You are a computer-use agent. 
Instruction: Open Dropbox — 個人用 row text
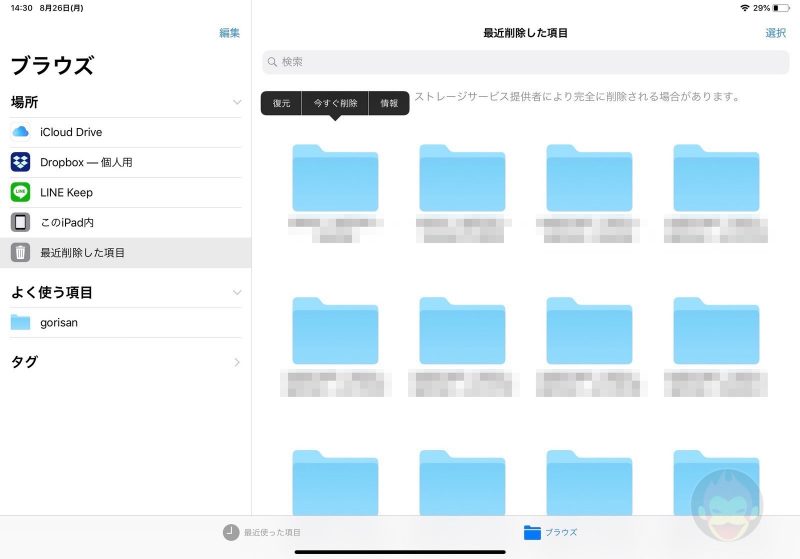(x=86, y=162)
